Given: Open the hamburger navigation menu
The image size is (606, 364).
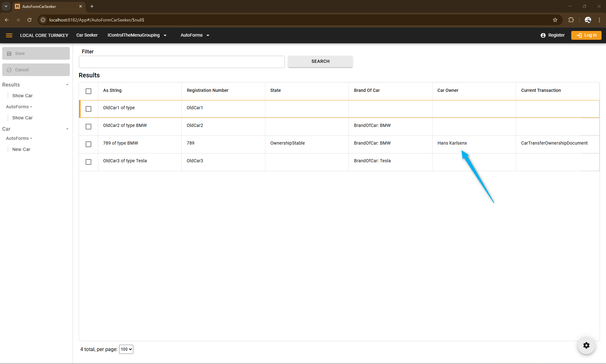Looking at the screenshot, I should (x=9, y=35).
